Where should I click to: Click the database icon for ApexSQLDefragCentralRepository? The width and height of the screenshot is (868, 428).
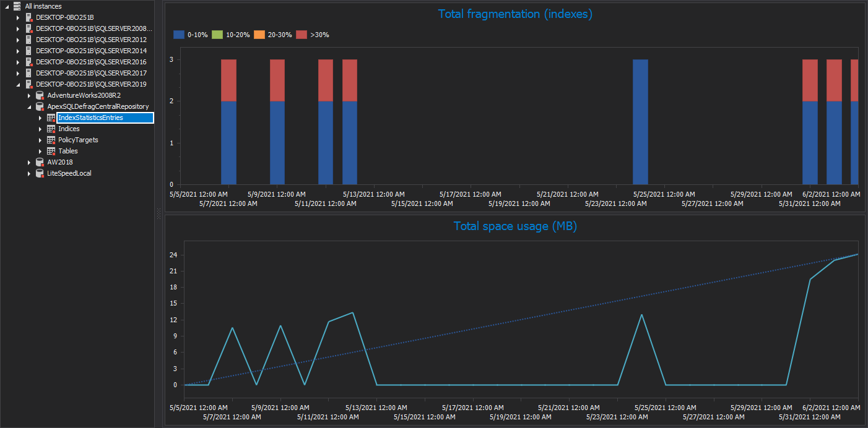pyautogui.click(x=40, y=106)
